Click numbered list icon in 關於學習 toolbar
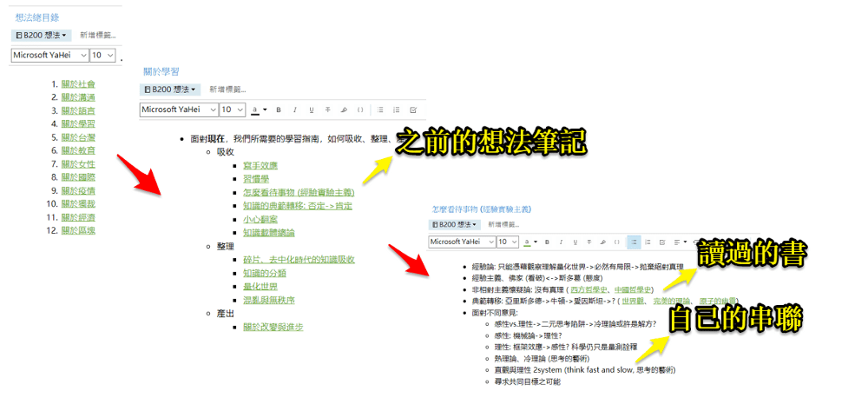 [396, 110]
